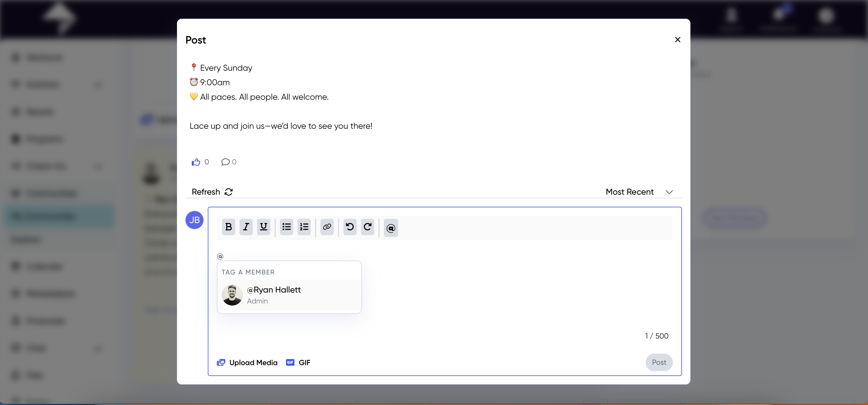Click the '9:00am' line
Screen dimensions: 868x405
[x=215, y=83]
